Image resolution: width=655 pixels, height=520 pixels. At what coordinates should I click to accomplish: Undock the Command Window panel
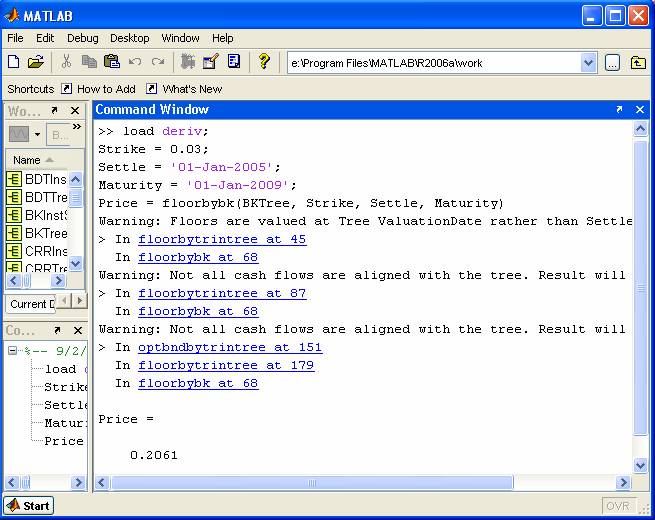pos(619,109)
